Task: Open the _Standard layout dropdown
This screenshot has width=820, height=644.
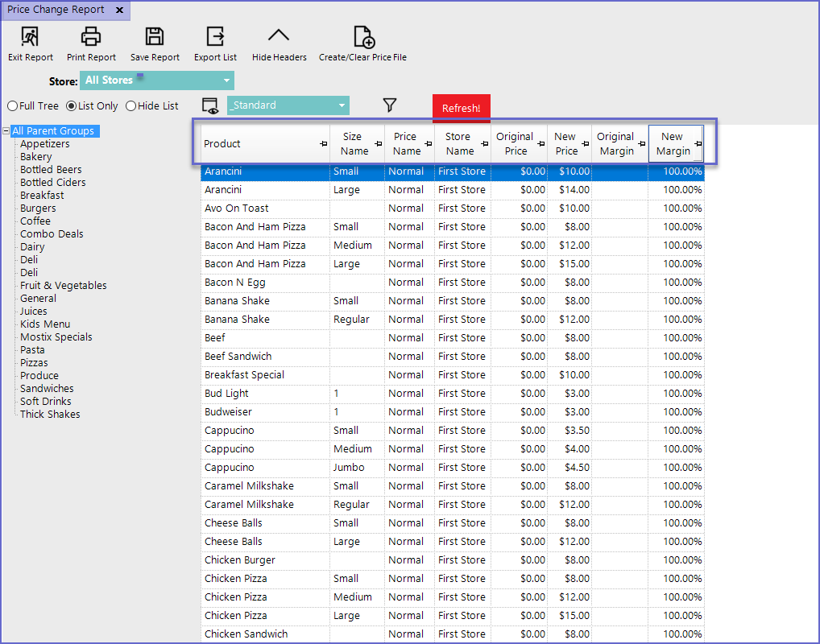Action: click(x=342, y=105)
